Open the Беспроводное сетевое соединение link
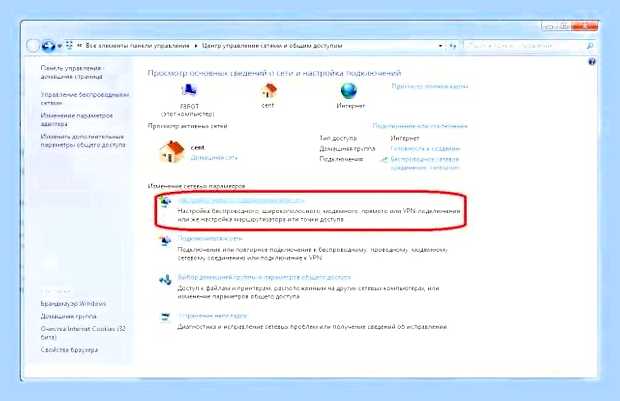 click(425, 163)
